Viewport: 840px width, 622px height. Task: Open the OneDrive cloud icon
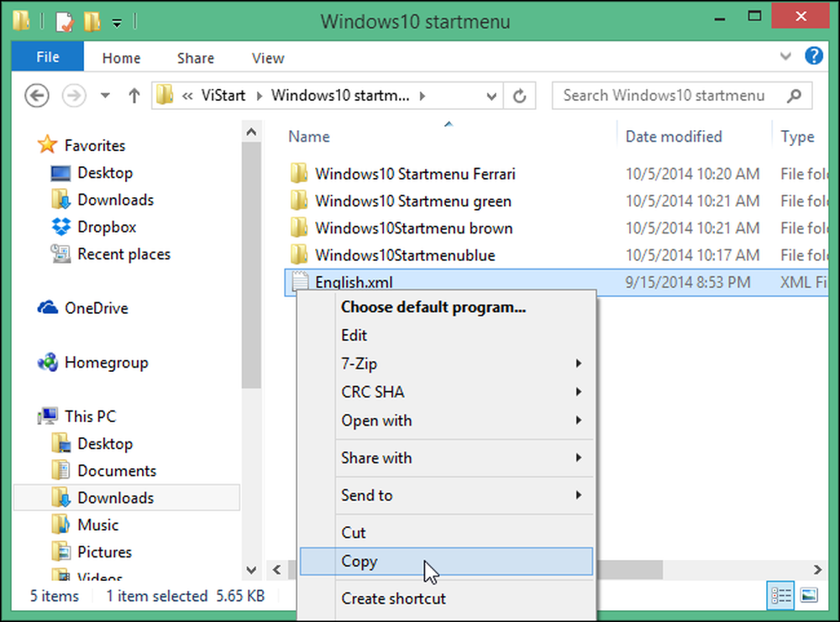[x=48, y=308]
